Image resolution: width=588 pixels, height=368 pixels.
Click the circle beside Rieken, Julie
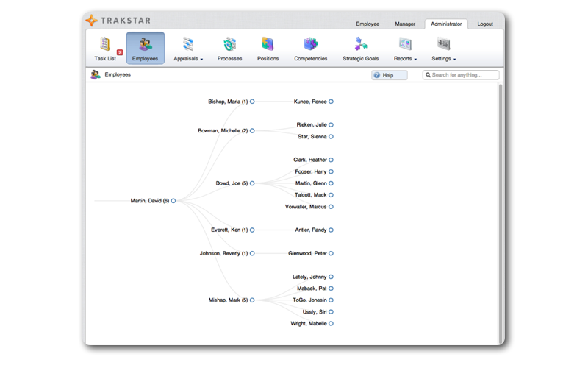click(331, 124)
